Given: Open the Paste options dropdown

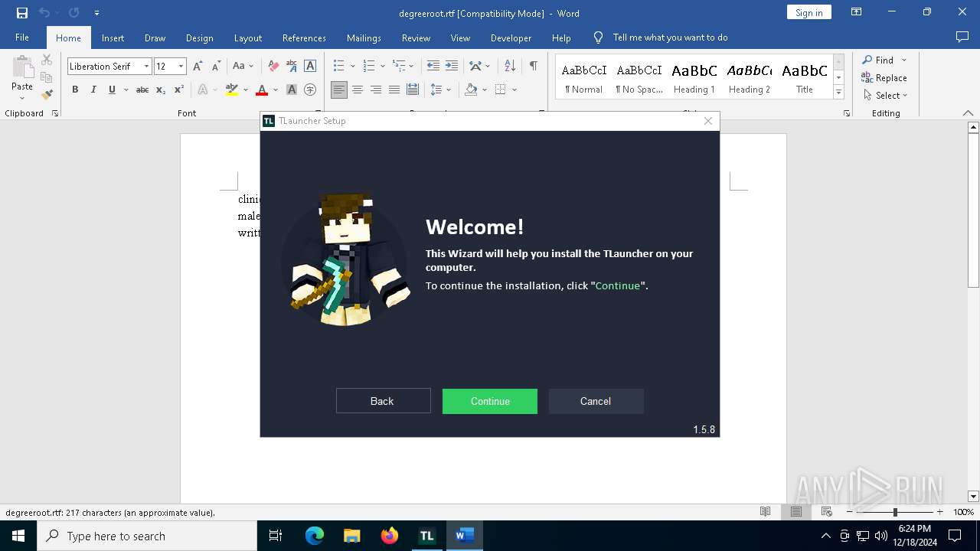Looking at the screenshot, I should [22, 98].
